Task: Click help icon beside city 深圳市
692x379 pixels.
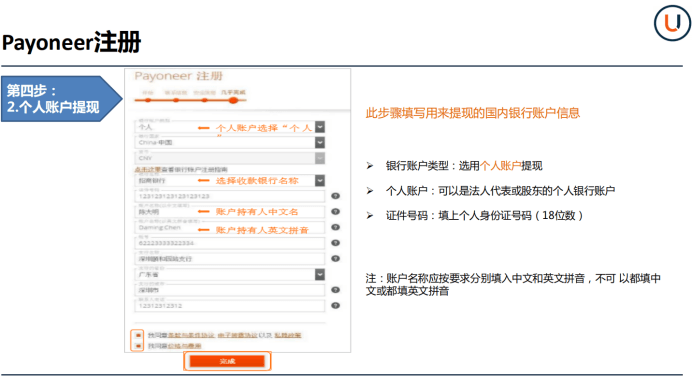Action: pyautogui.click(x=335, y=290)
